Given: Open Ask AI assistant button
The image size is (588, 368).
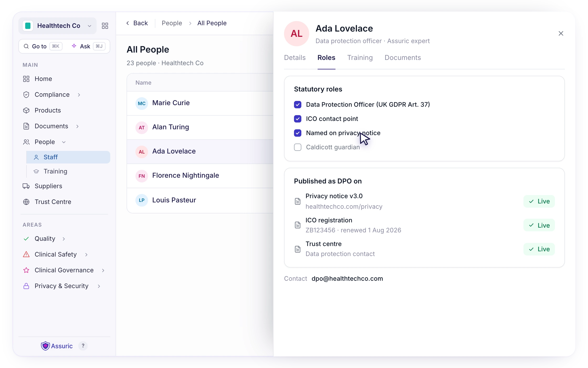Looking at the screenshot, I should click(x=88, y=46).
